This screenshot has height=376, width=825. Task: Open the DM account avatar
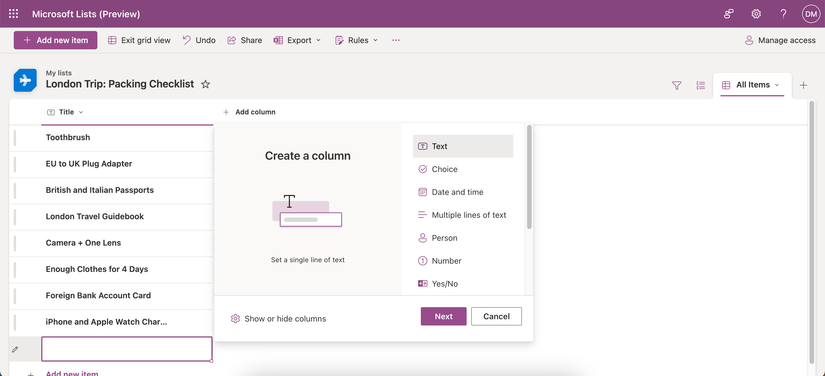(x=810, y=14)
